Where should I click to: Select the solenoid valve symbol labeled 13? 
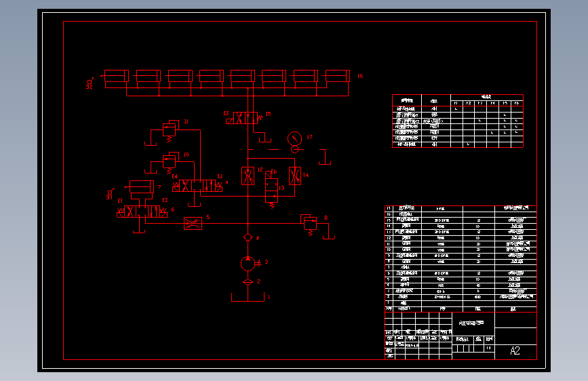coord(271,190)
